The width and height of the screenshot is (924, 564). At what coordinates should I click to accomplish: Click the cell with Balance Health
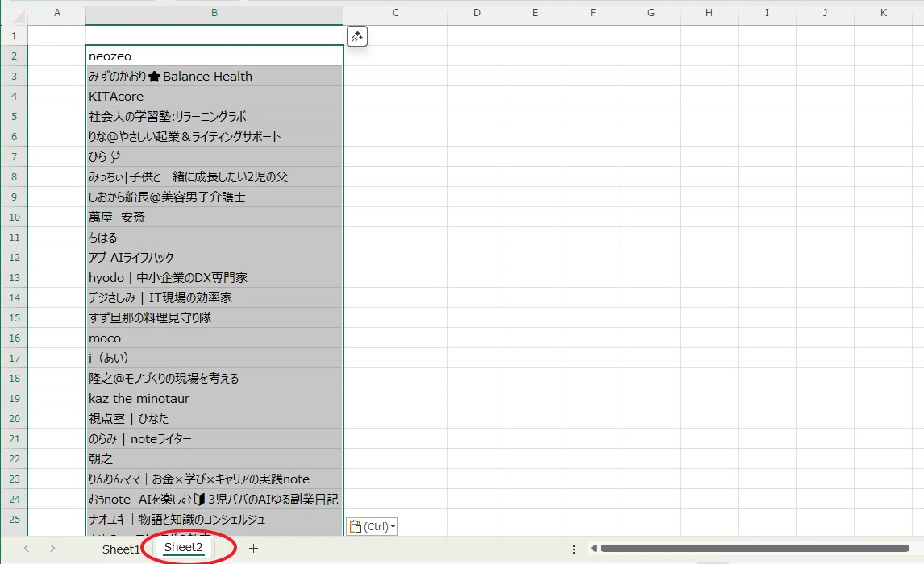(x=214, y=76)
